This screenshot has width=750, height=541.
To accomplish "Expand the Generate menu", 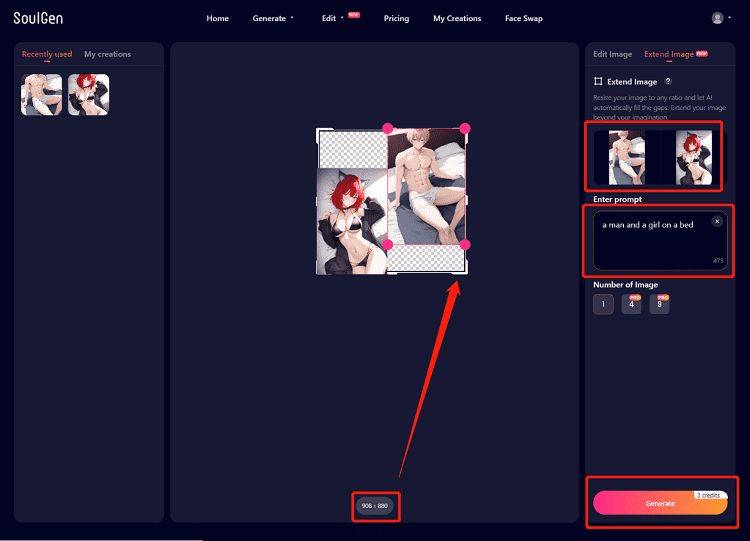I will 273,18.
